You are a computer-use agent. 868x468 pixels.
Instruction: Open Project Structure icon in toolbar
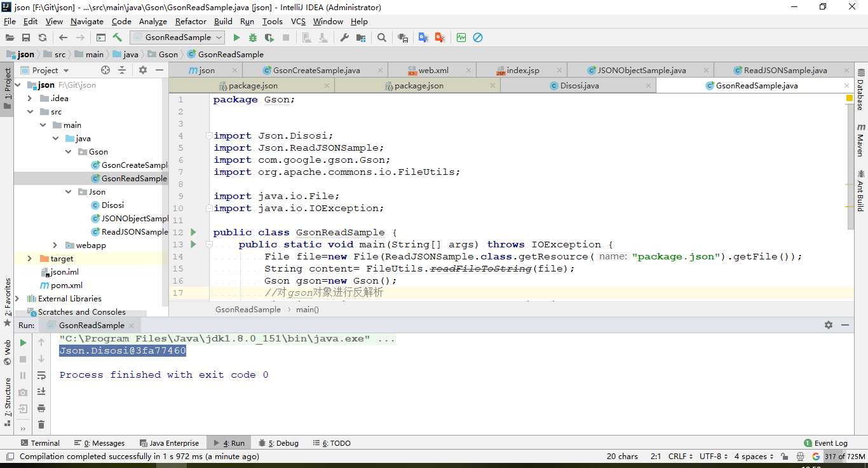(x=361, y=38)
